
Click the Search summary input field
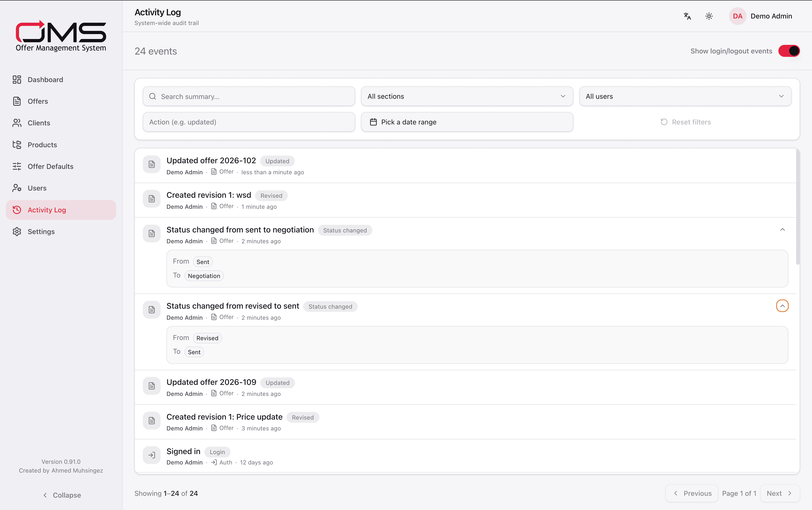pos(249,96)
